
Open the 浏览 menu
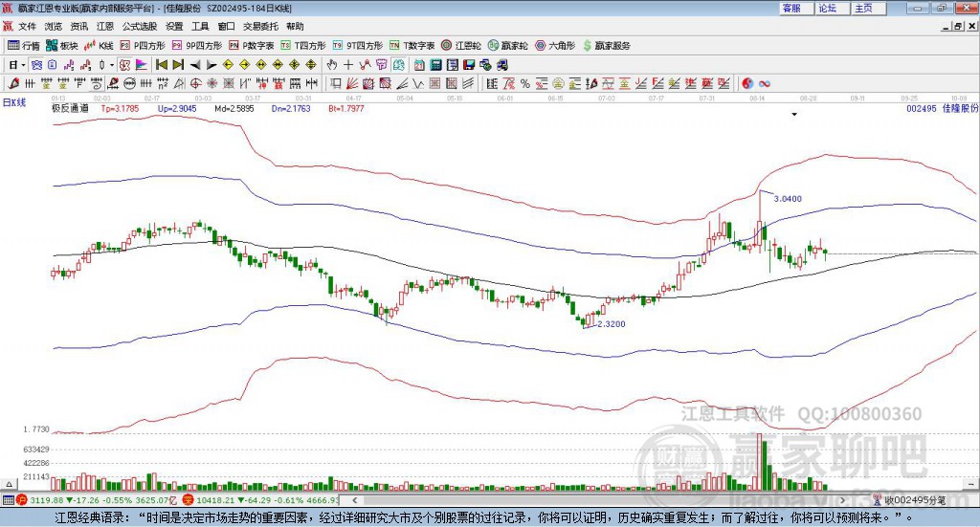click(54, 26)
